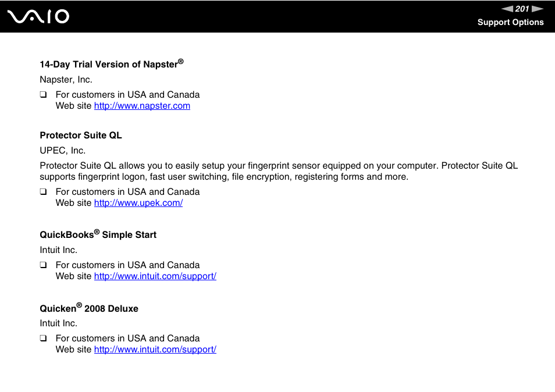The width and height of the screenshot is (555, 392).
Task: Open Intuit support link under Quicken 2008
Action: [155, 349]
